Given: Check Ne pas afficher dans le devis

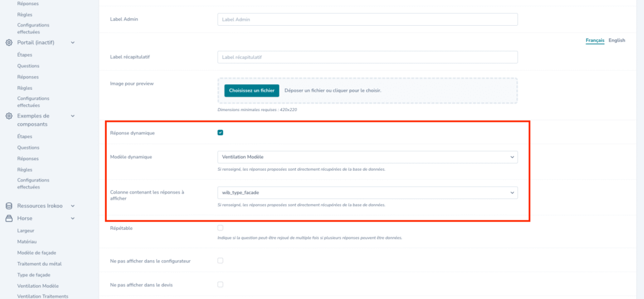Looking at the screenshot, I should pos(220,285).
